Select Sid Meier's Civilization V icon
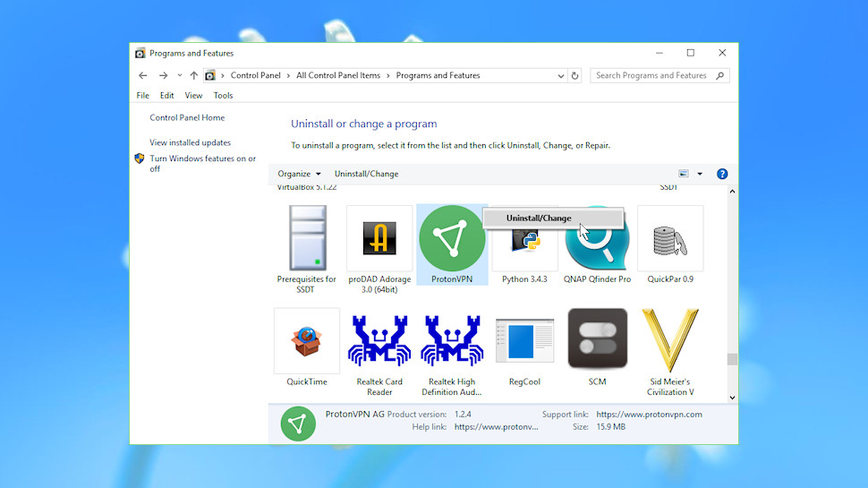The width and height of the screenshot is (868, 488). click(x=670, y=340)
